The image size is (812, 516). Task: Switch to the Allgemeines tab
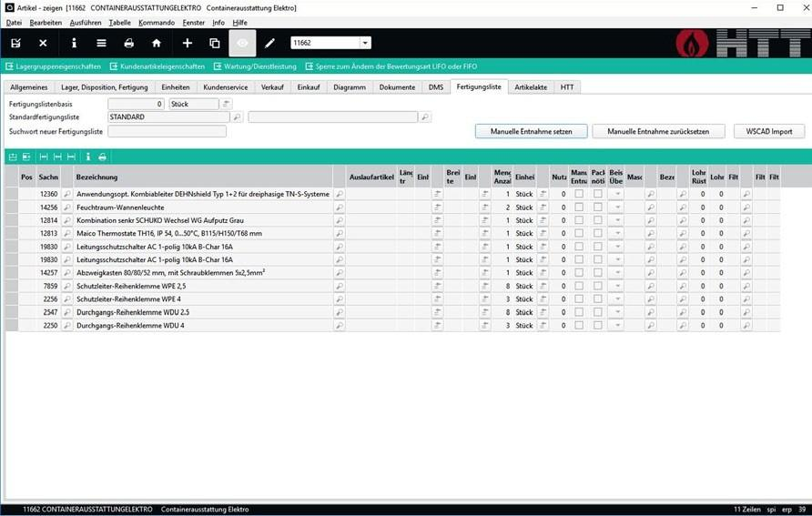point(29,87)
